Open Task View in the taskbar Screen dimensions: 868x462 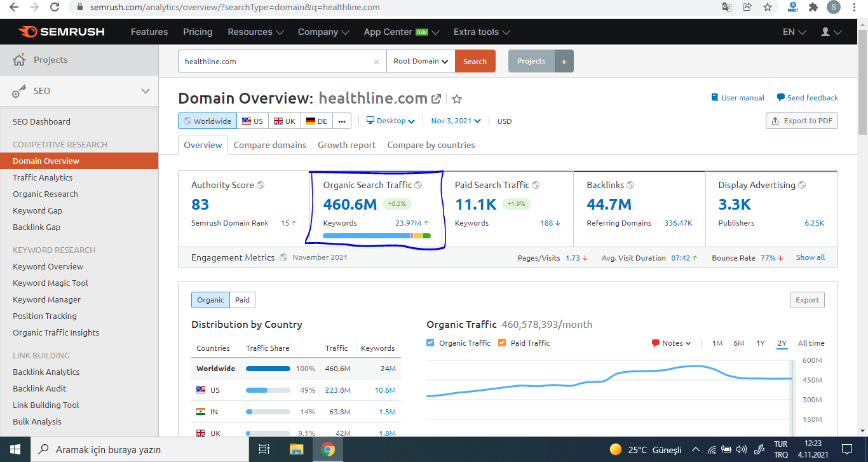click(264, 449)
